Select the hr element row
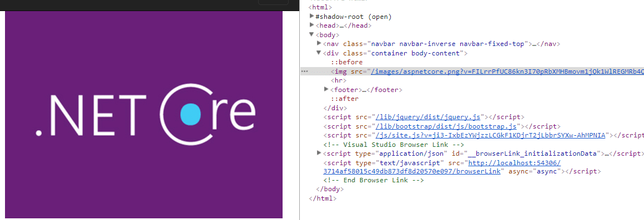Image resolution: width=644 pixels, height=220 pixels. (339, 80)
